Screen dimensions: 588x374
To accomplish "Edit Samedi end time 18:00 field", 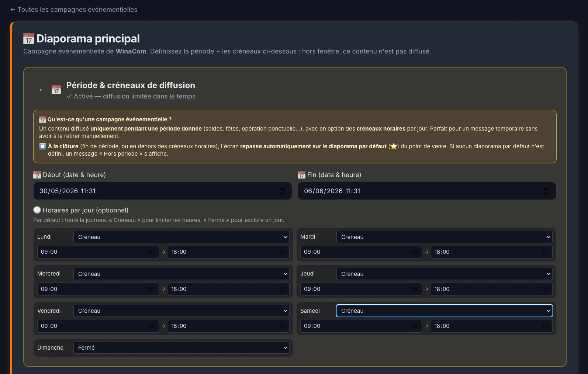I will tap(491, 326).
